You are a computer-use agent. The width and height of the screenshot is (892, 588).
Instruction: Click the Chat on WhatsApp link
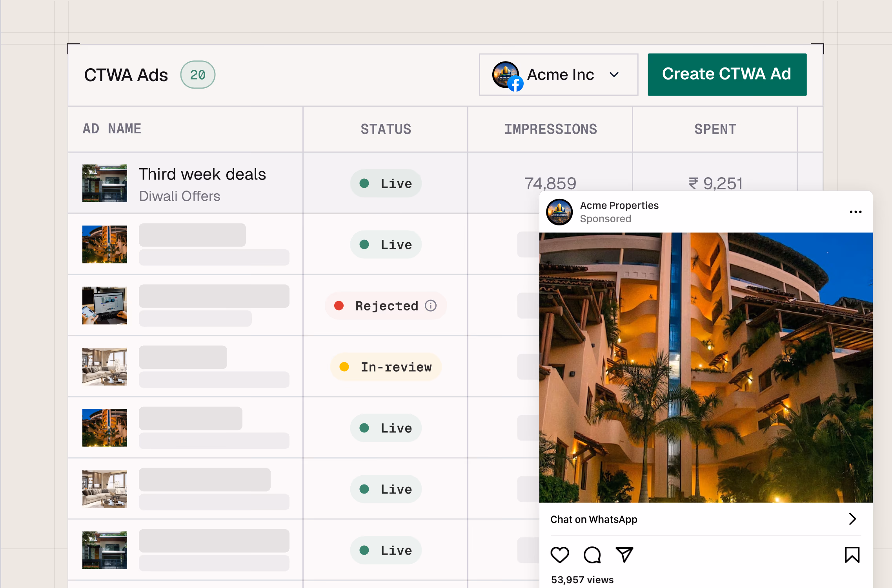point(594,519)
